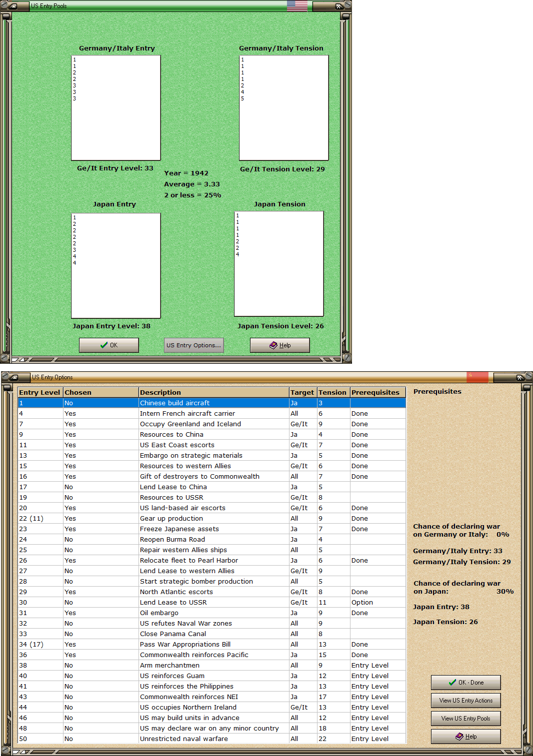Click entry level cell '34 (17)'

point(40,644)
